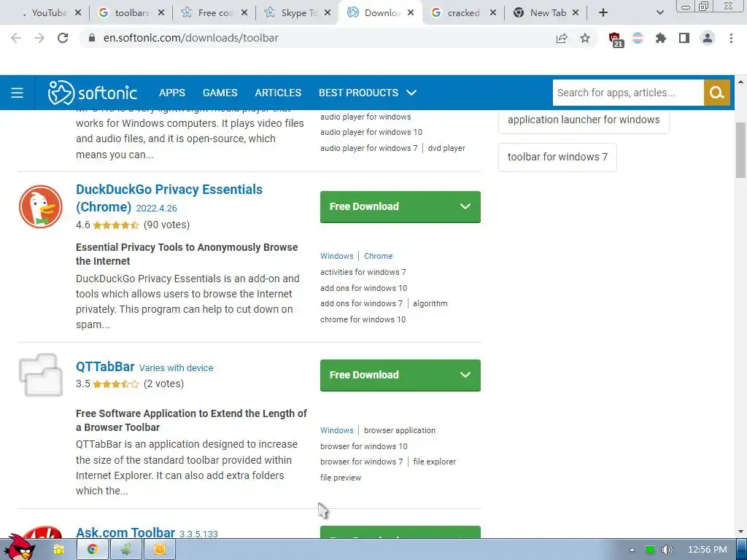Go back using the browser back arrow
This screenshot has height=560, width=747.
pos(16,38)
